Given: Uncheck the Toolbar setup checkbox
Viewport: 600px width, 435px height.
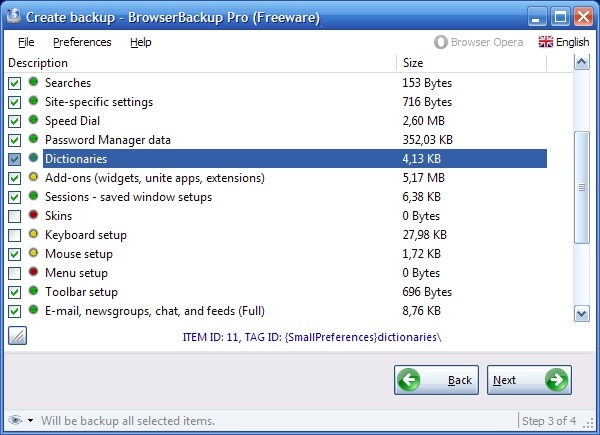Looking at the screenshot, I should pos(15,292).
